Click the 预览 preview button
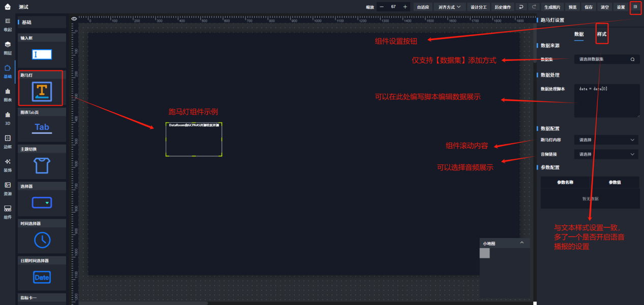Image resolution: width=644 pixels, height=305 pixels. pos(573,7)
